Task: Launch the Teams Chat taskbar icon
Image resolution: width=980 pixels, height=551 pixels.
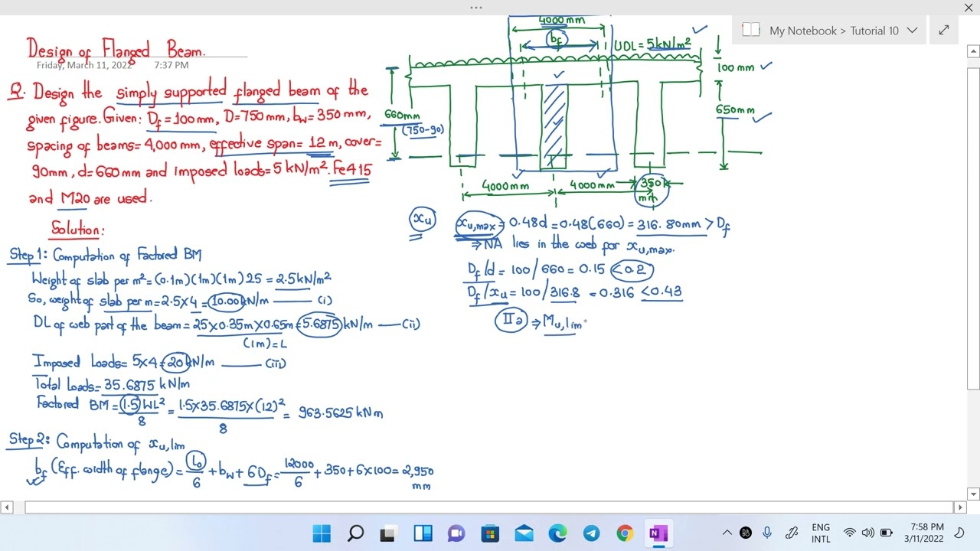Action: coord(456,533)
